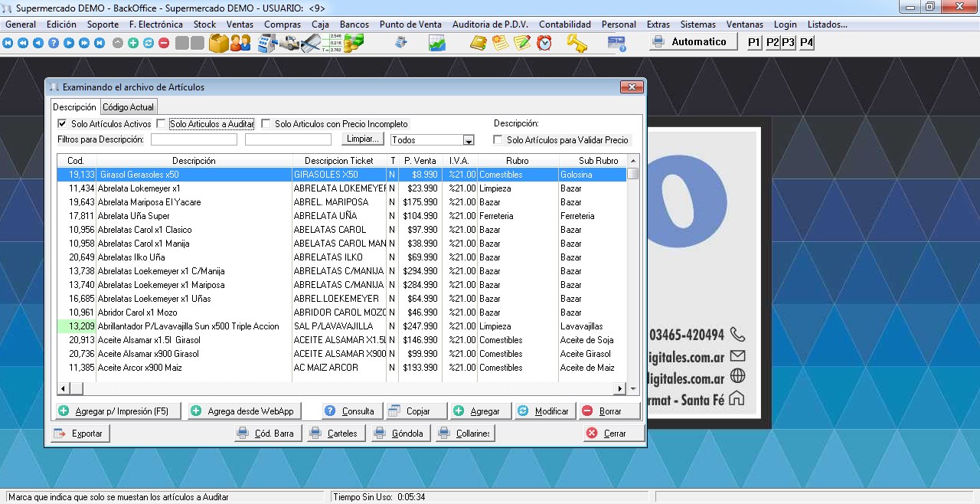Click the first Filtros para Descripción field

194,140
